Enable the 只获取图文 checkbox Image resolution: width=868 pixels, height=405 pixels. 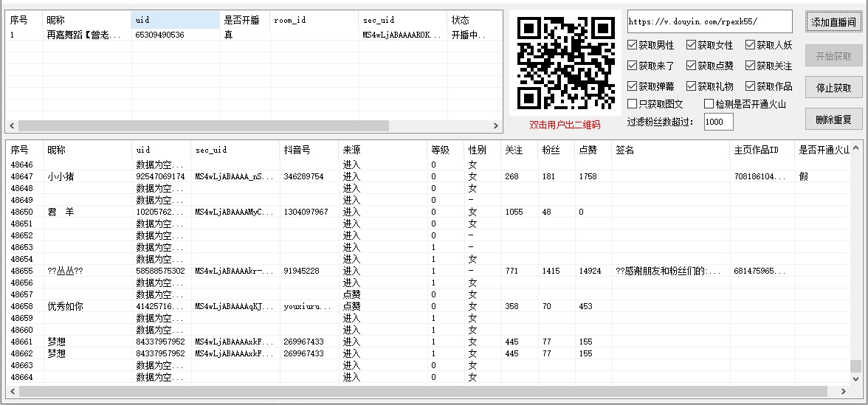(633, 104)
